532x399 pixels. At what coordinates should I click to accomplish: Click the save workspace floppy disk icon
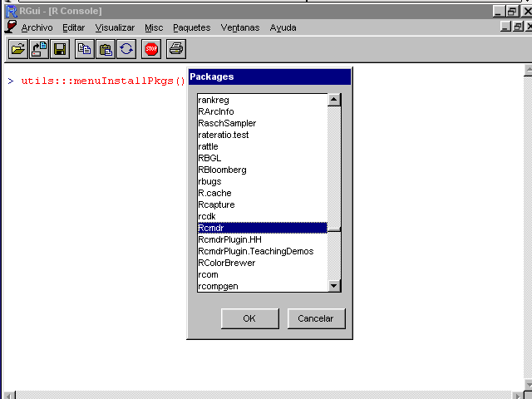tap(59, 49)
